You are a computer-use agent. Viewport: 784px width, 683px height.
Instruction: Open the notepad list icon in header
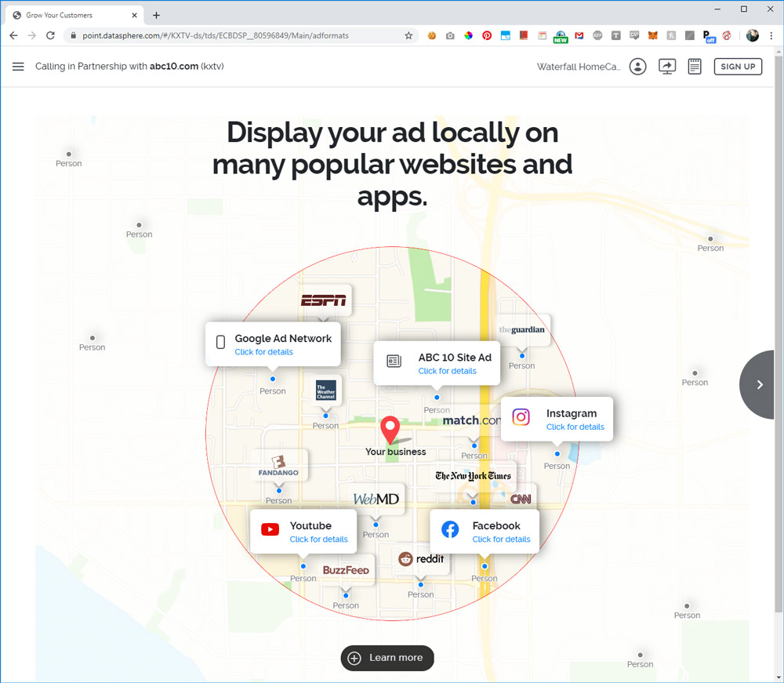695,67
